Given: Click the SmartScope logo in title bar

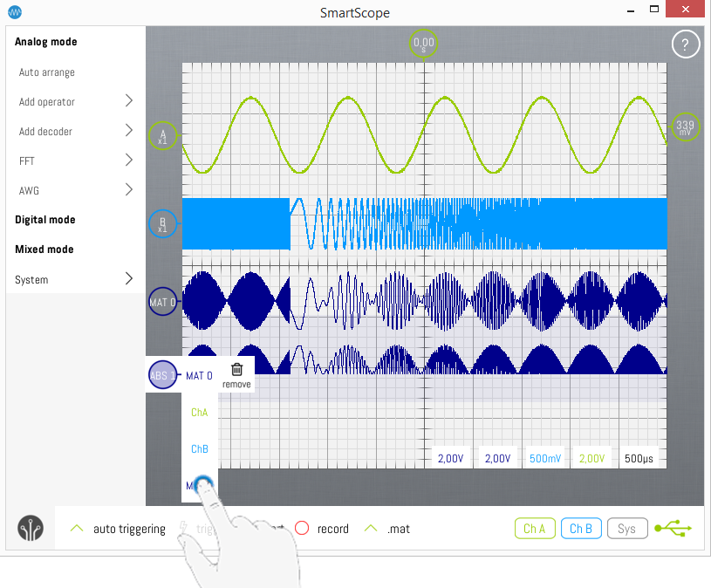Looking at the screenshot, I should 15,12.
